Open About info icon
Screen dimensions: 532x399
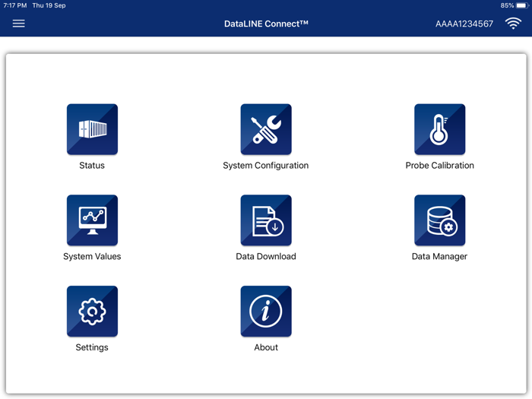pyautogui.click(x=266, y=311)
